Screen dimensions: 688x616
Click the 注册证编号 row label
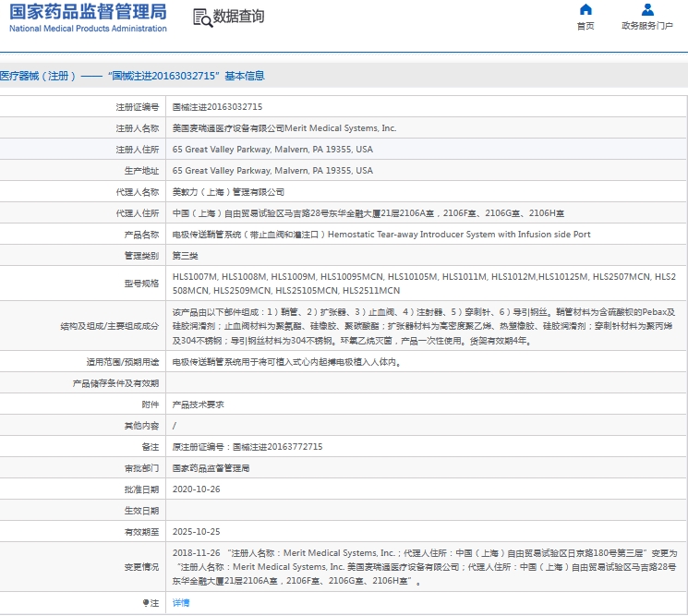click(138, 107)
